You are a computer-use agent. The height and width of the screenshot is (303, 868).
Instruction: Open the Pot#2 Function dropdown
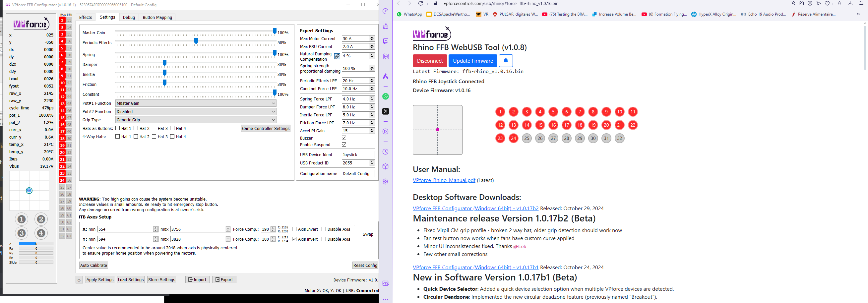pyautogui.click(x=196, y=112)
